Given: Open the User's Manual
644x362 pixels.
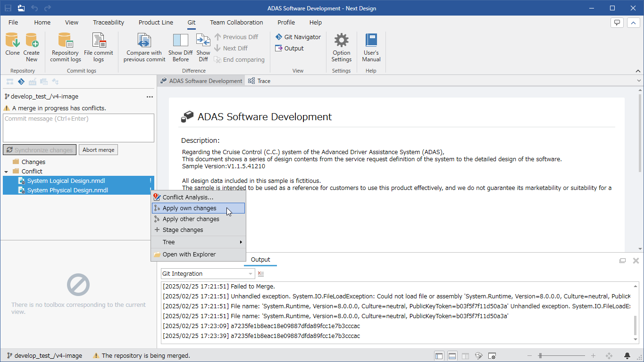Looking at the screenshot, I should point(371,47).
